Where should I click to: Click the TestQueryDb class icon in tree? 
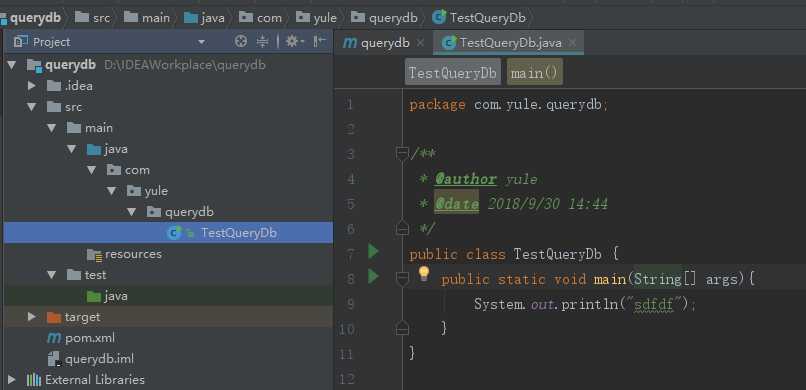pyautogui.click(x=175, y=233)
